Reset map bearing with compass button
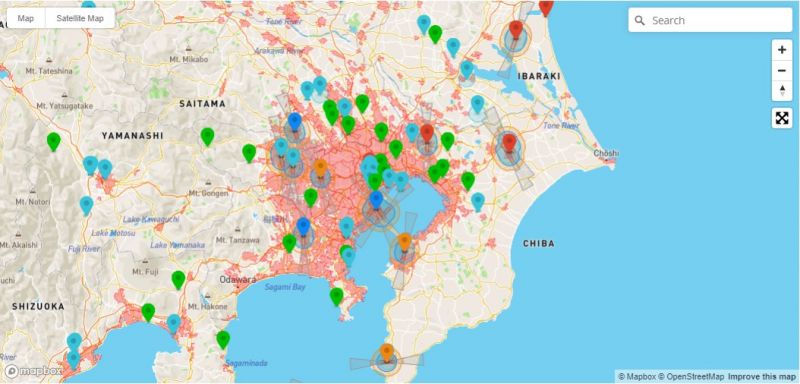Screen dimensions: 800x384 [x=782, y=91]
